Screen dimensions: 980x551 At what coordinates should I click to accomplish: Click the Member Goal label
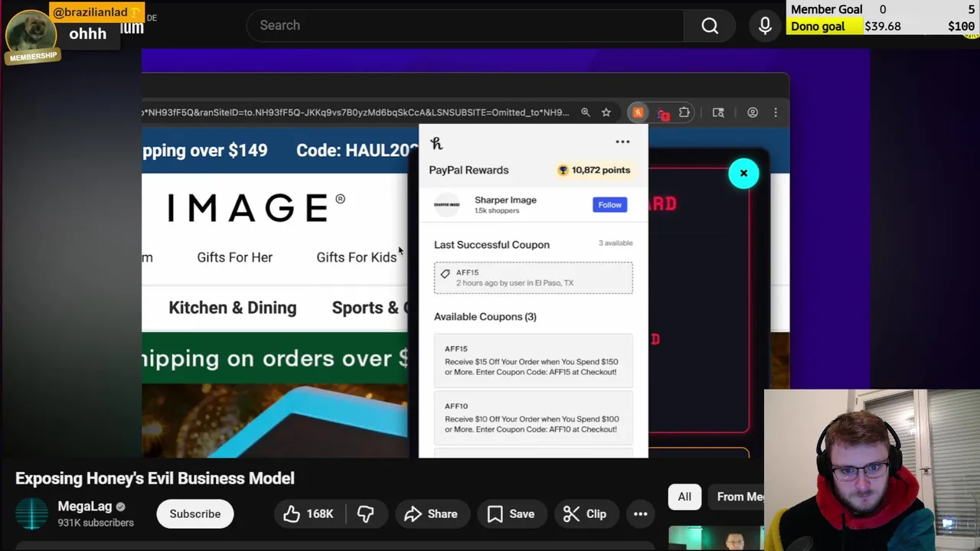827,9
